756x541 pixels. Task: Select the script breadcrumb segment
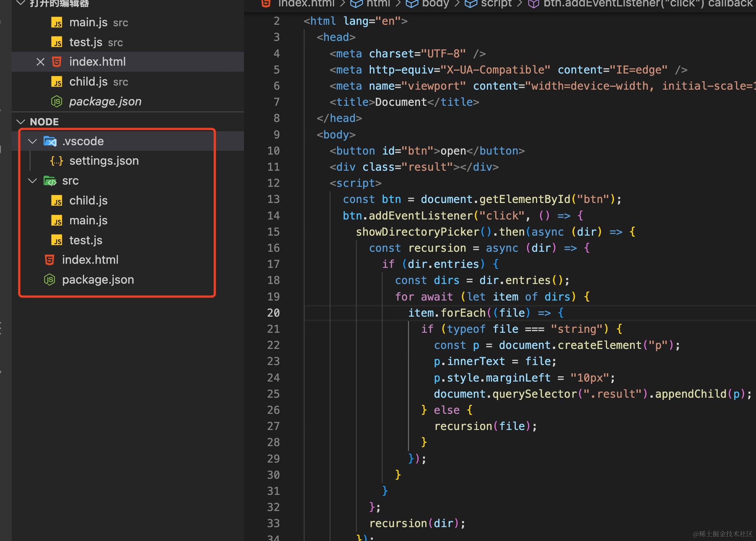pyautogui.click(x=496, y=3)
